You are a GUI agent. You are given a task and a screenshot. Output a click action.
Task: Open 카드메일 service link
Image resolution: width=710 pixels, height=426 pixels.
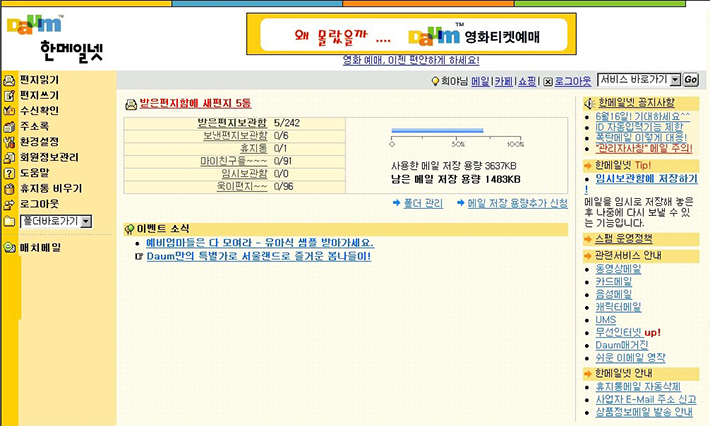(x=614, y=282)
